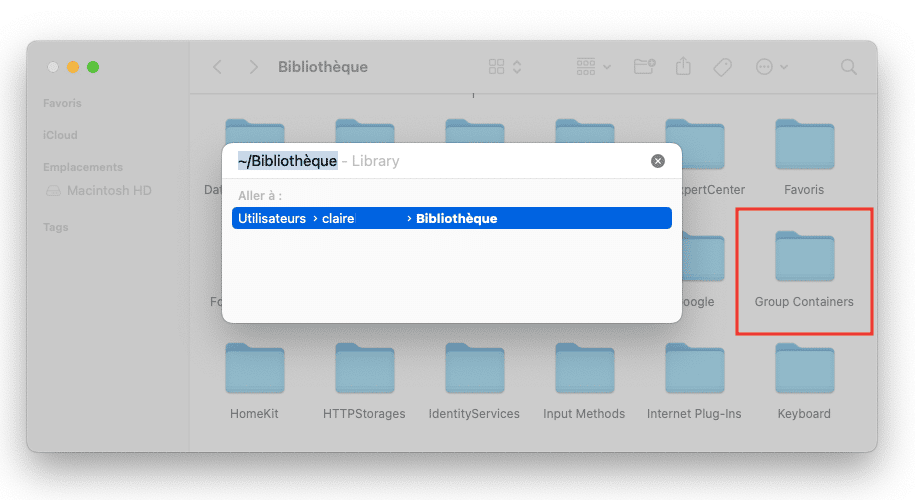Viewport: 915px width, 500px height.
Task: Click the Aller à : label
Action: 260,195
